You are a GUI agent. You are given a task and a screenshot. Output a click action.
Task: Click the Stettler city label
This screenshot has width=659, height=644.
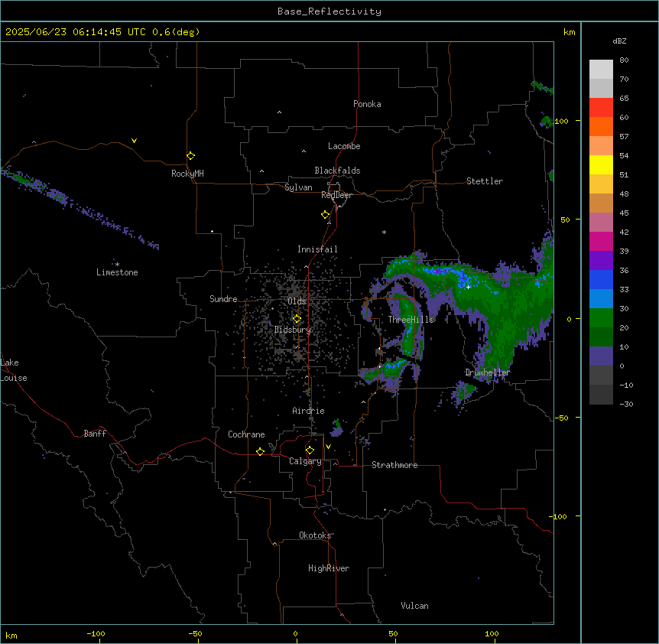485,181
